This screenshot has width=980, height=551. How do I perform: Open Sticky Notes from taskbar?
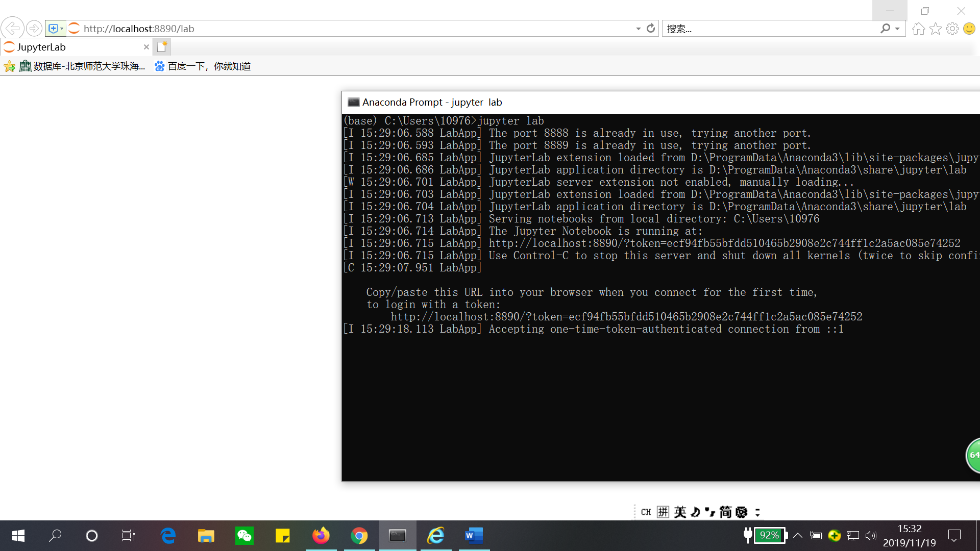283,536
